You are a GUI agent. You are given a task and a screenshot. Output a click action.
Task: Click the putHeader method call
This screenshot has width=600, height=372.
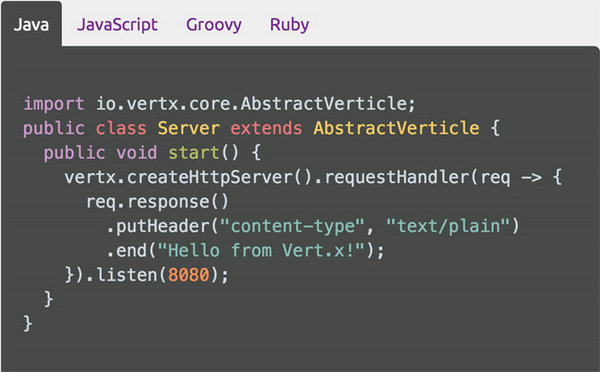click(162, 227)
